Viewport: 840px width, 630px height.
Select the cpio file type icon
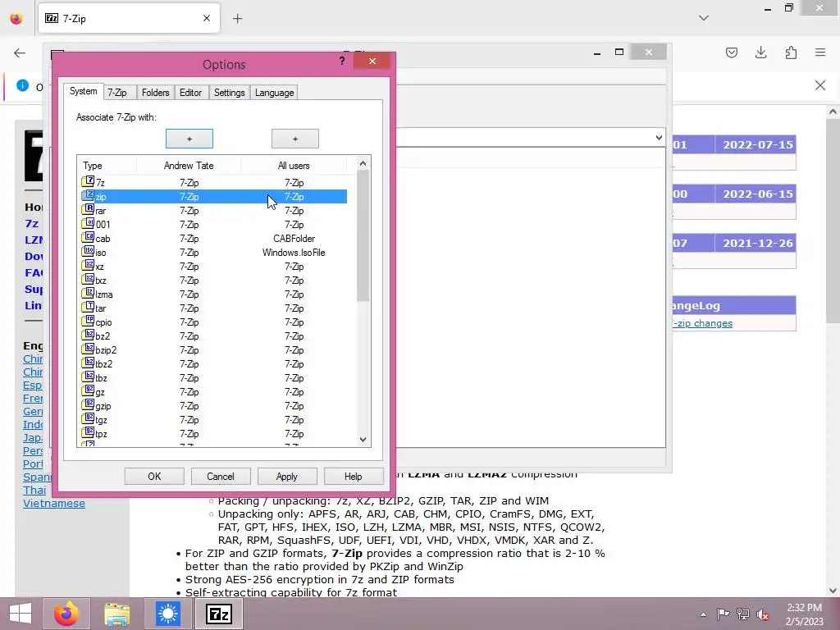click(x=88, y=322)
